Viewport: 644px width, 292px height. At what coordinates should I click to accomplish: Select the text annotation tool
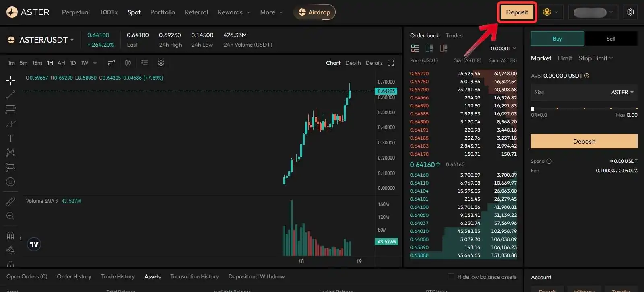point(10,138)
